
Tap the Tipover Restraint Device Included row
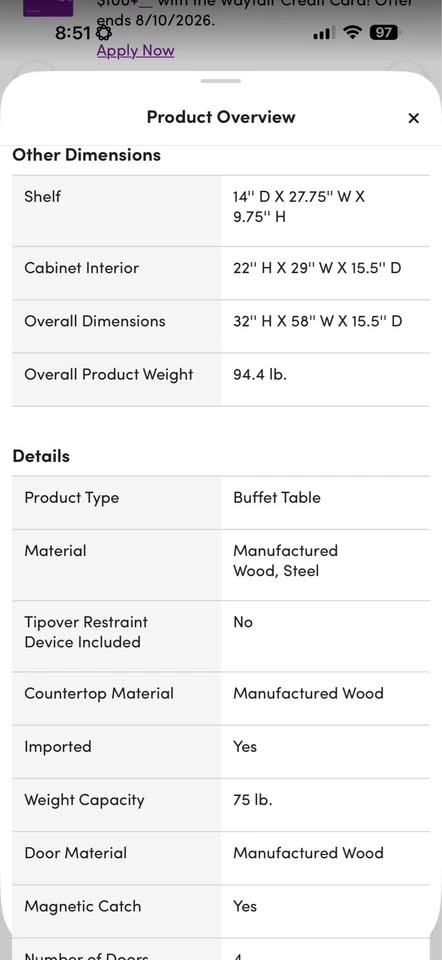tap(220, 636)
